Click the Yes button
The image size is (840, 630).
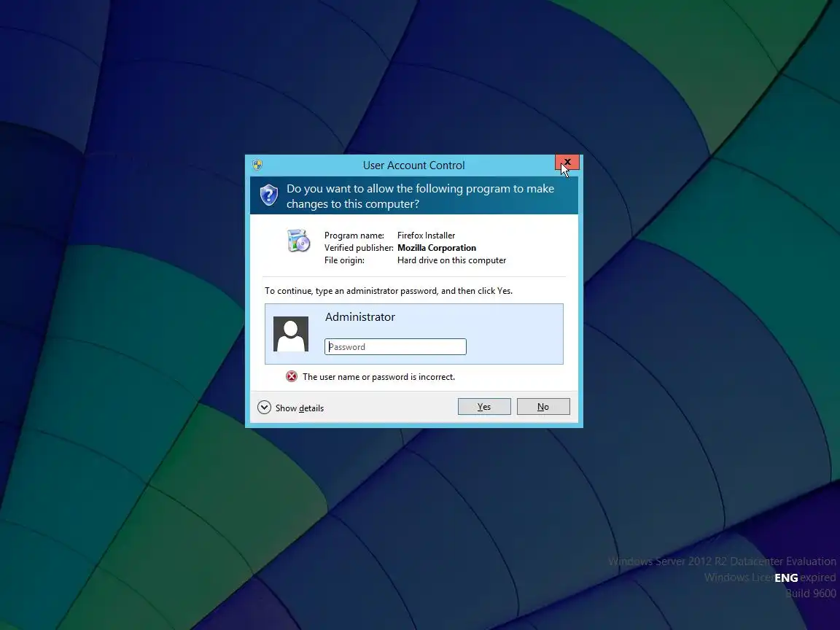pos(484,407)
